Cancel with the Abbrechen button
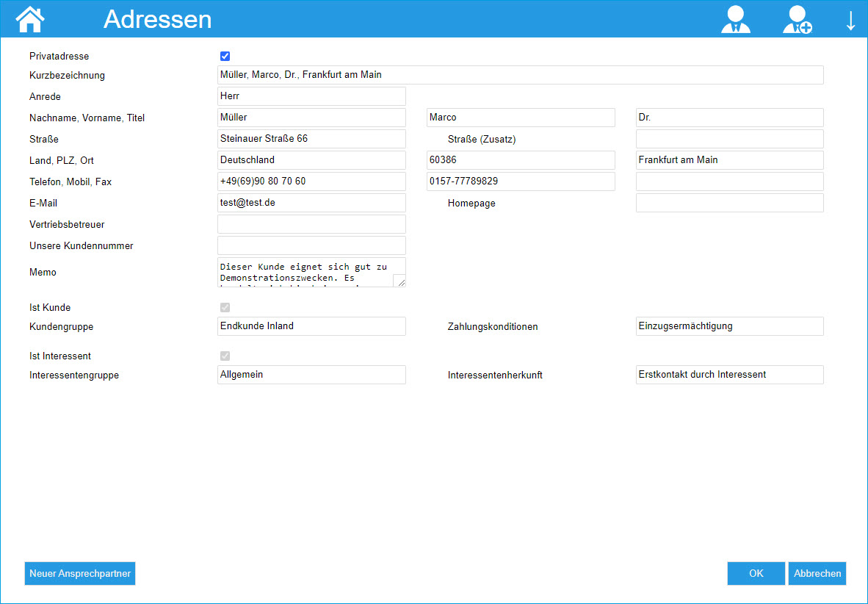This screenshot has width=868, height=604. click(817, 574)
